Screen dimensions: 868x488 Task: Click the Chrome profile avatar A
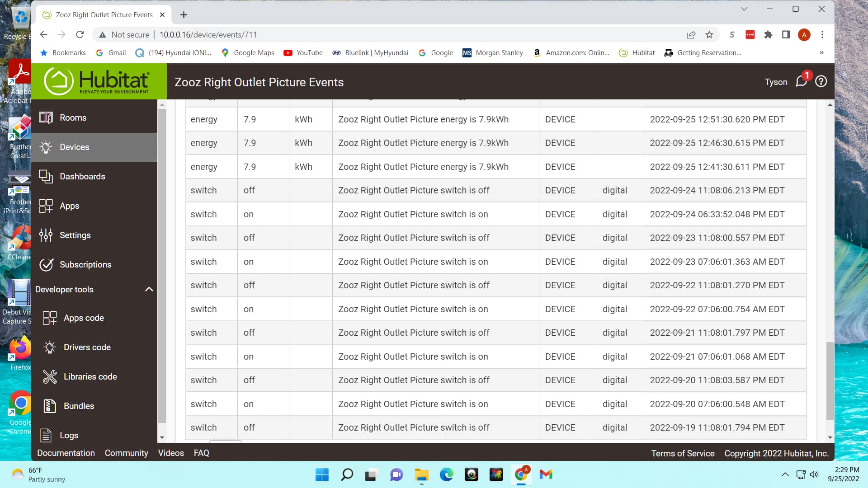click(804, 35)
